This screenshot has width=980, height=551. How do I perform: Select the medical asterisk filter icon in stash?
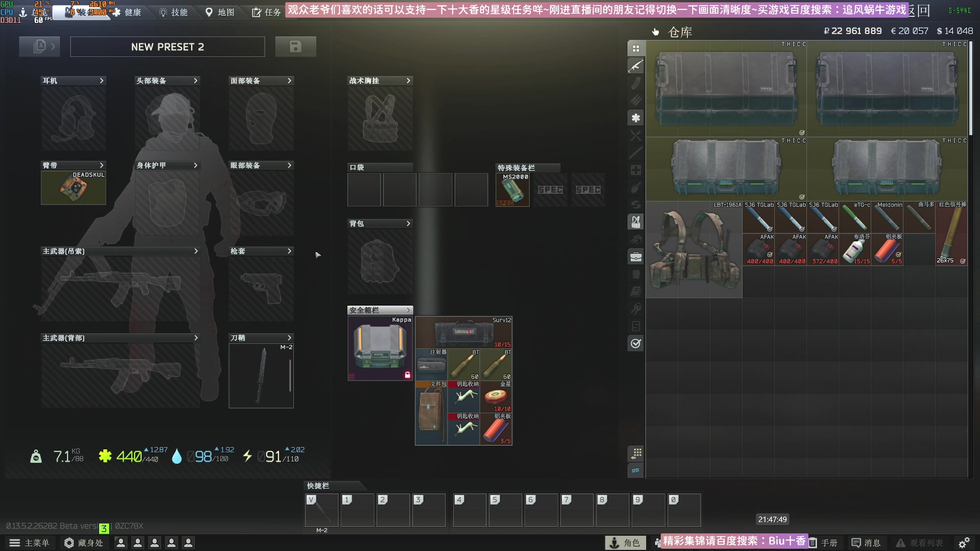[635, 118]
